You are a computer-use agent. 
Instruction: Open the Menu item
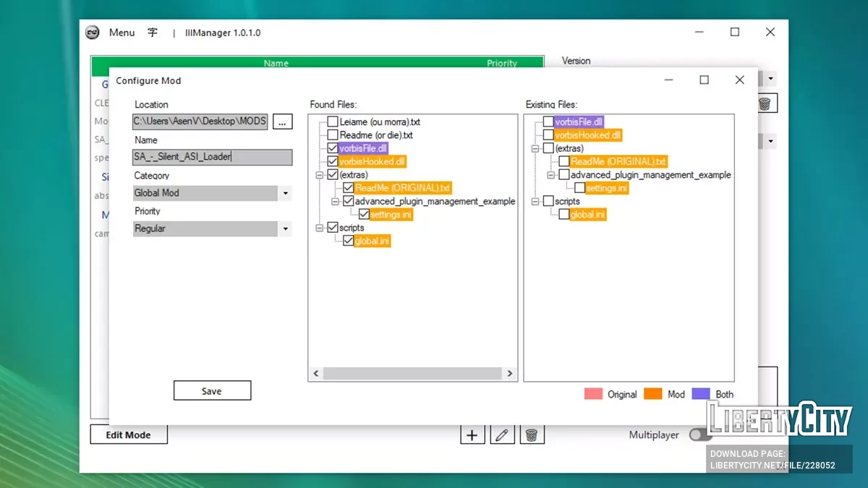tap(122, 33)
